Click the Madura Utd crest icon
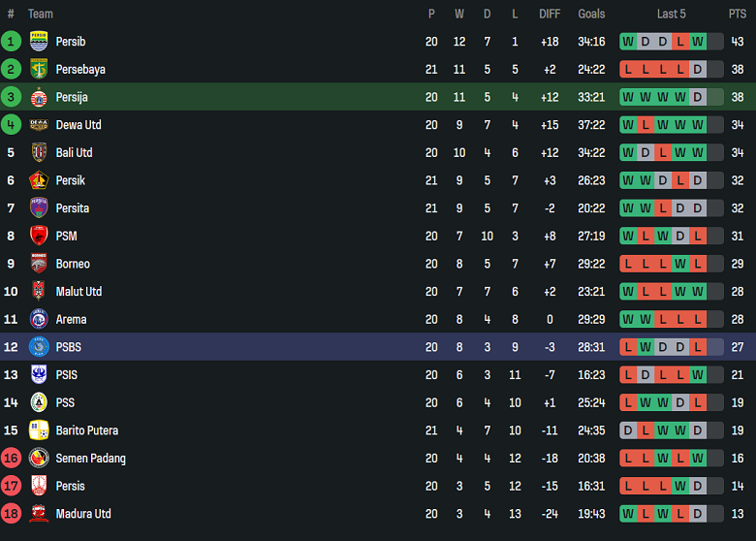The width and height of the screenshot is (756, 541). tap(39, 514)
